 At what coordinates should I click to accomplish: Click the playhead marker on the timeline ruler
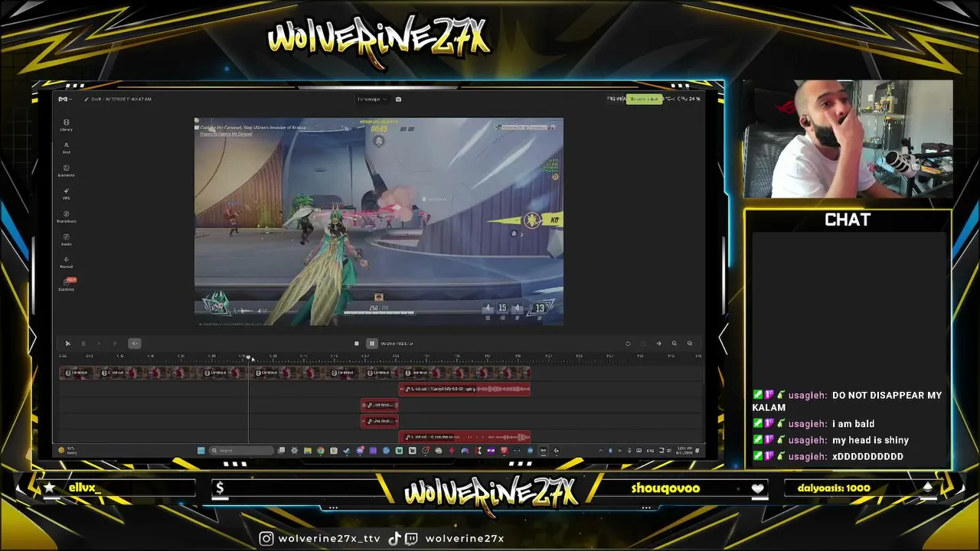click(248, 357)
